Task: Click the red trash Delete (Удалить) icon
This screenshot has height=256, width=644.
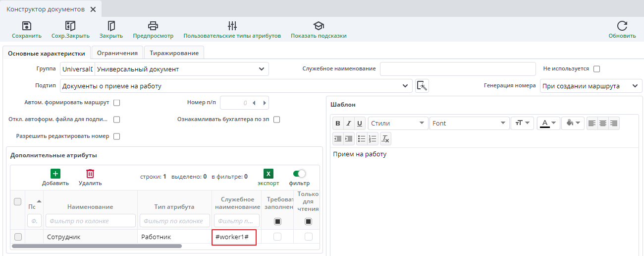Action: tap(90, 174)
